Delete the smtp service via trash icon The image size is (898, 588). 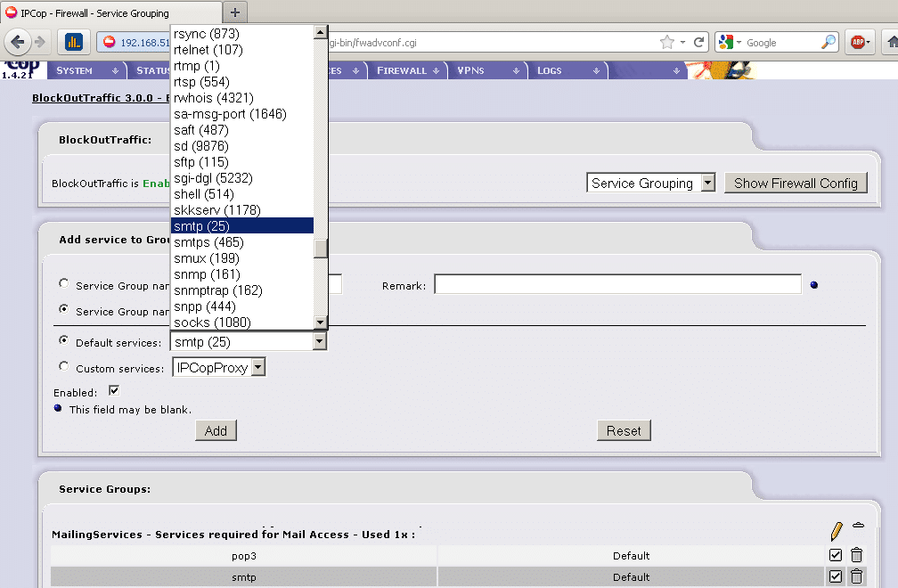pos(856,576)
